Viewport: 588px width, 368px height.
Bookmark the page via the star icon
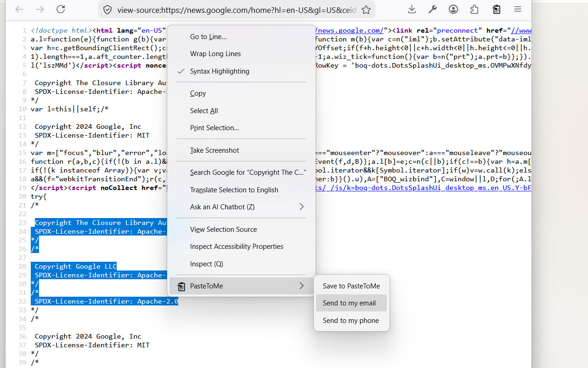point(366,9)
